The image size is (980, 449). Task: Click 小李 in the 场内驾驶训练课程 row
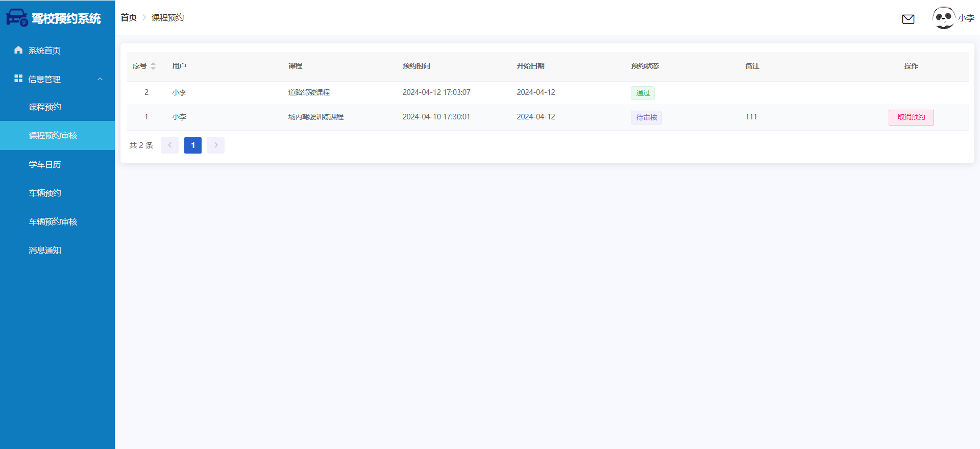coord(179,117)
